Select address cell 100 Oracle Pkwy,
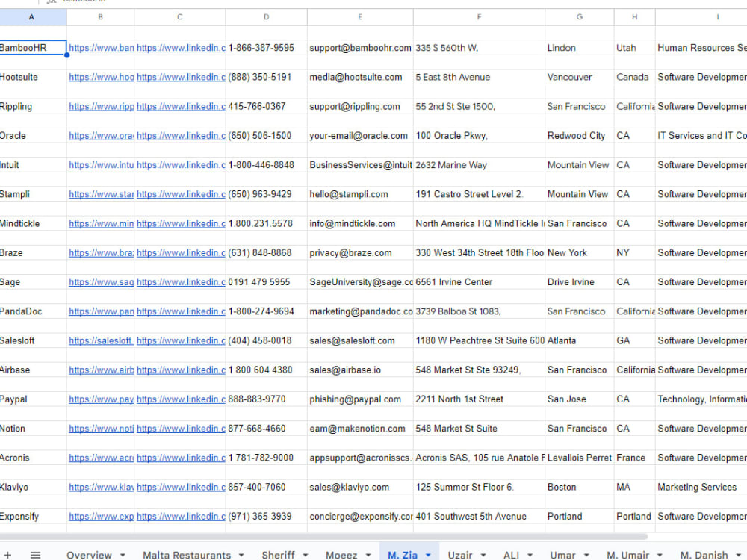The width and height of the screenshot is (747, 560). click(x=479, y=136)
